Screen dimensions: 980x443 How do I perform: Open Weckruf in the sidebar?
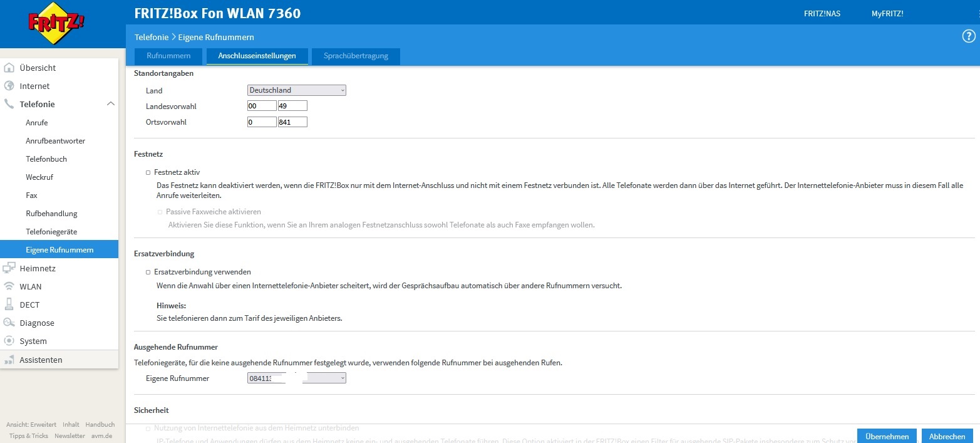click(x=39, y=177)
